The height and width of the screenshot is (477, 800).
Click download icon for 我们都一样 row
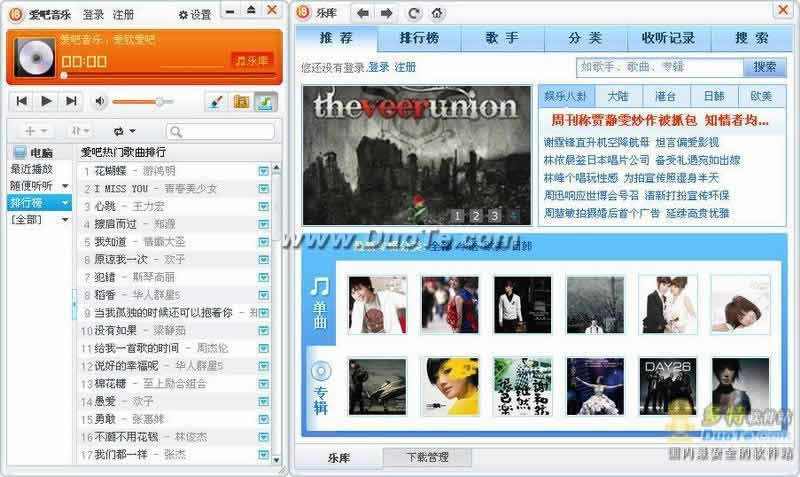tap(263, 454)
